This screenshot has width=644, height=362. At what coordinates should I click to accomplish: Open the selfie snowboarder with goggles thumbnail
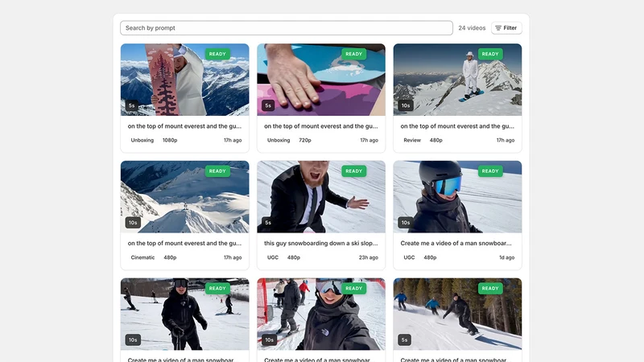pos(321,314)
